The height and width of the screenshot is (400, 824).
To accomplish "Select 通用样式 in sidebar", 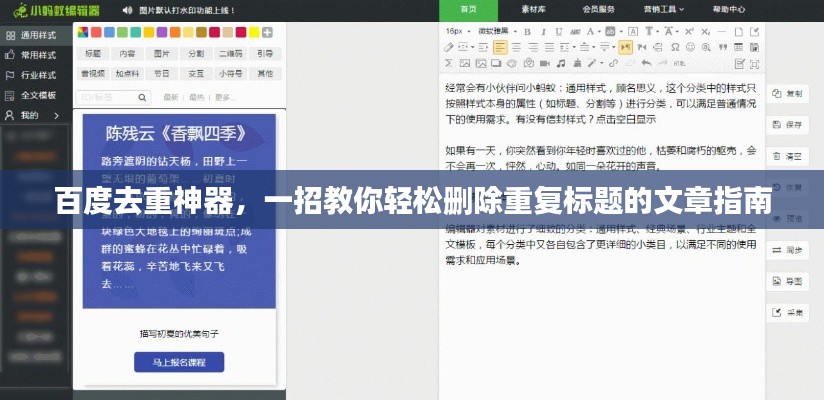I will 36,35.
